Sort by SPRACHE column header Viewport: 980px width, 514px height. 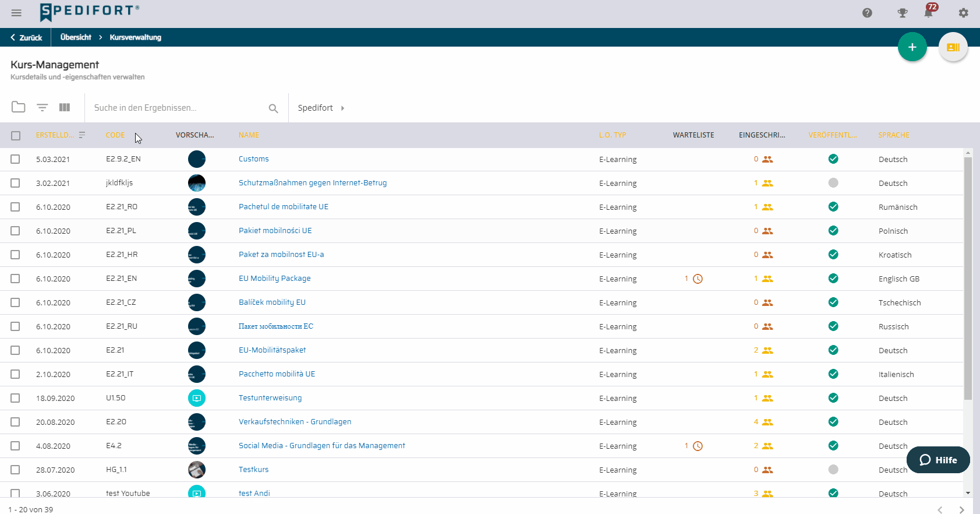(894, 135)
